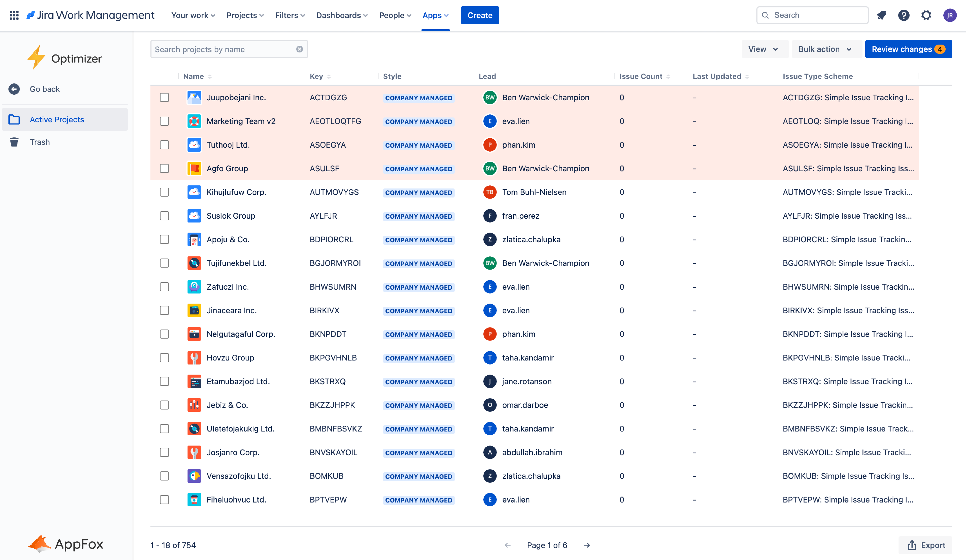966x560 pixels.
Task: Open the help question mark icon
Action: [904, 15]
